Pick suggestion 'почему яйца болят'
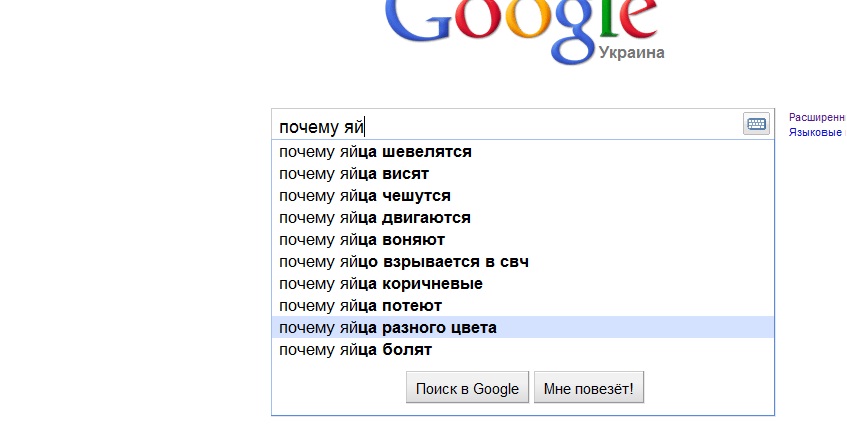The height and width of the screenshot is (428, 847). (x=355, y=350)
